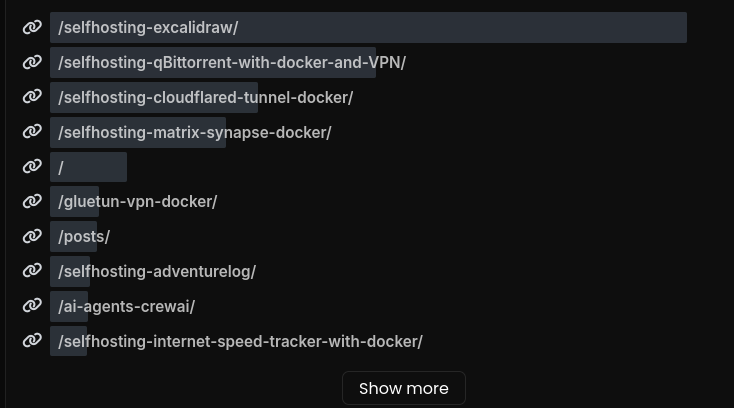734x408 pixels.
Task: Click link icon next to root / path
Action: 32,167
